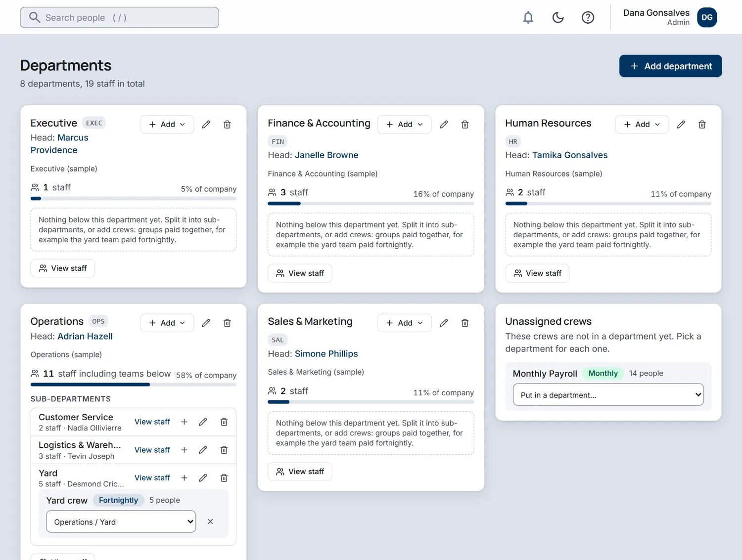Image resolution: width=742 pixels, height=560 pixels.
Task: View staff link for Customer Service
Action: 152,422
